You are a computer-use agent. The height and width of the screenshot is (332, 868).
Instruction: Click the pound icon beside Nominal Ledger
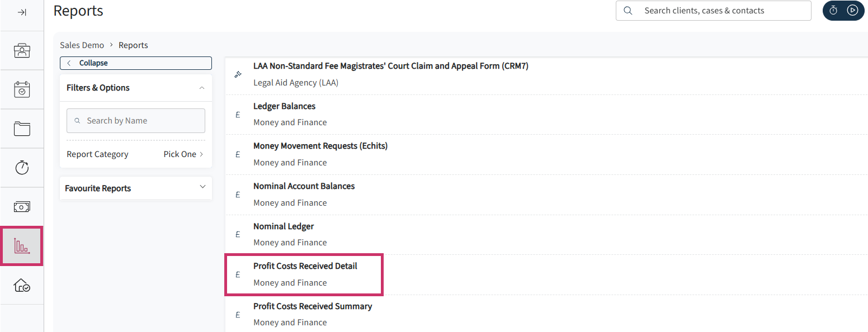238,235
